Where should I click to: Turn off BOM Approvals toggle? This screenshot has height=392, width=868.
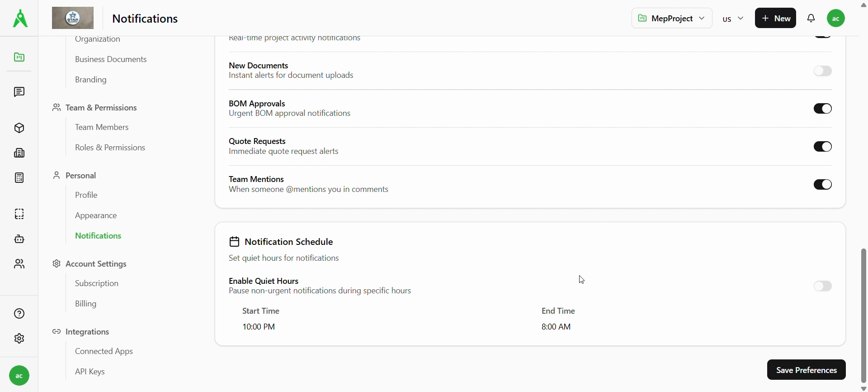(822, 109)
